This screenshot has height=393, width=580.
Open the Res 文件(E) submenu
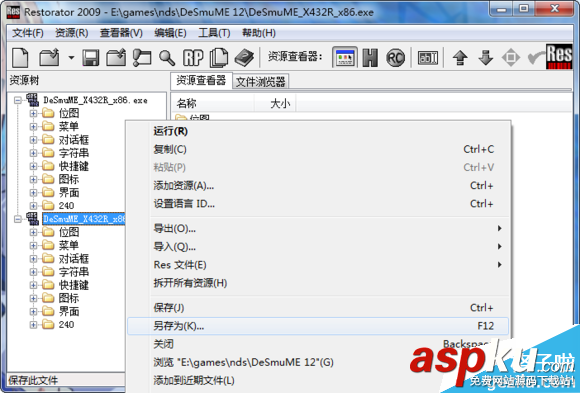click(x=318, y=265)
